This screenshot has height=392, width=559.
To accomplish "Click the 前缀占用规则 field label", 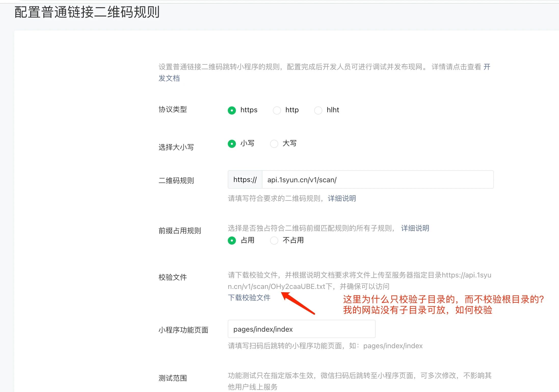I will [x=180, y=231].
